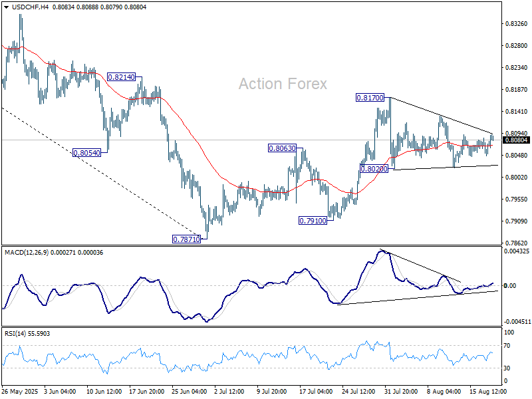Click the 0.78620 price axis value
This screenshot has width=532, height=399.
pyautogui.click(x=516, y=243)
